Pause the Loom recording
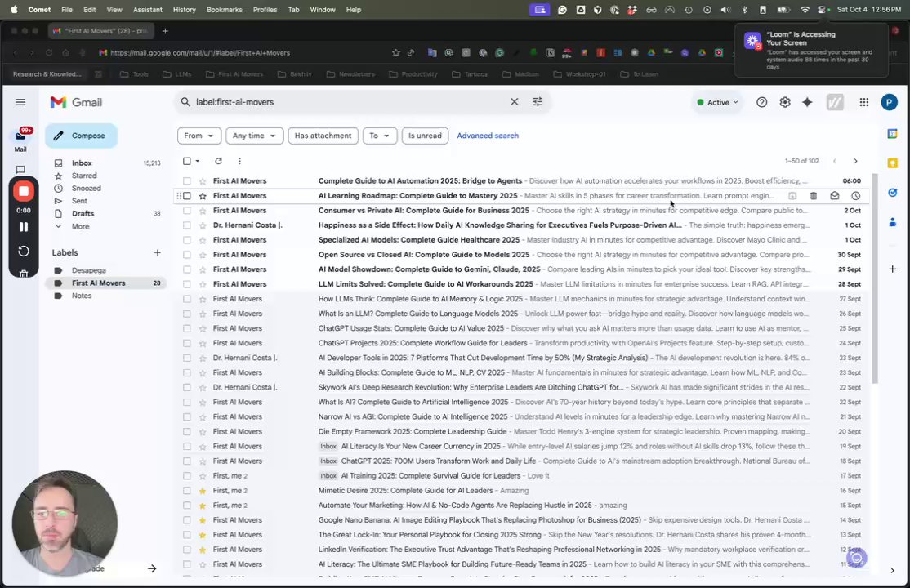910x588 pixels. (23, 227)
